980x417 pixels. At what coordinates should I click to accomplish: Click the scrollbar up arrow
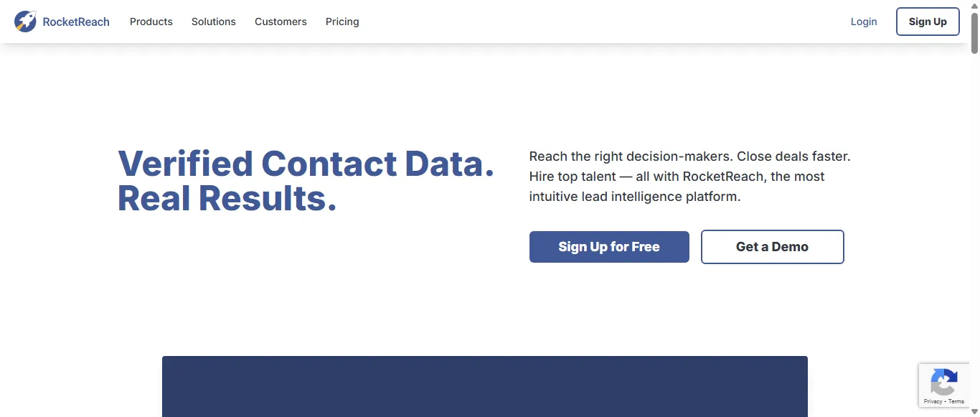pyautogui.click(x=974, y=5)
